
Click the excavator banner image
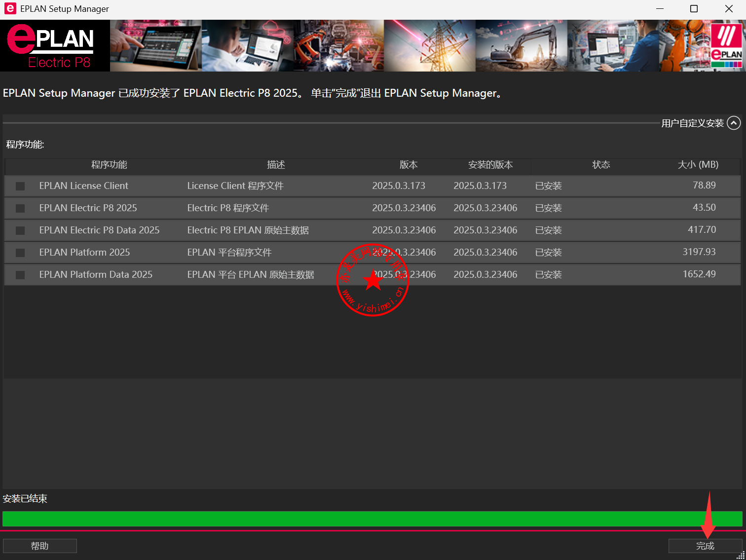tap(521, 46)
